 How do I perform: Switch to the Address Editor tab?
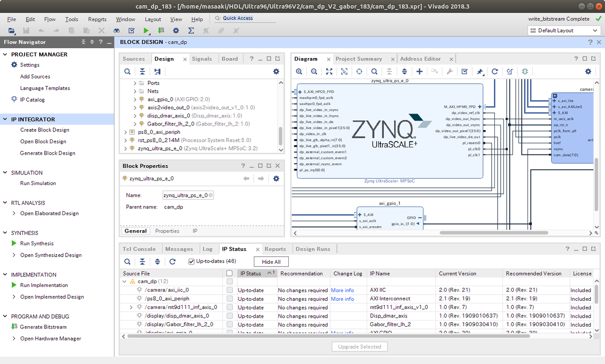coord(420,59)
